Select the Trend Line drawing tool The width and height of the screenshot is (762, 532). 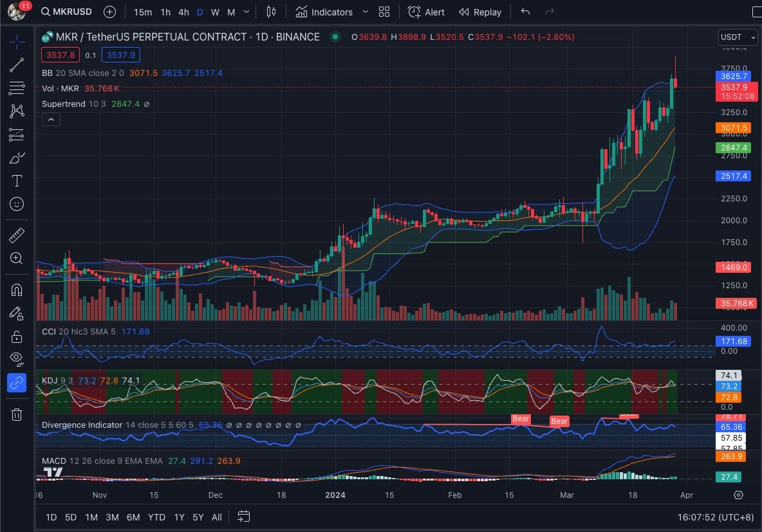[17, 64]
